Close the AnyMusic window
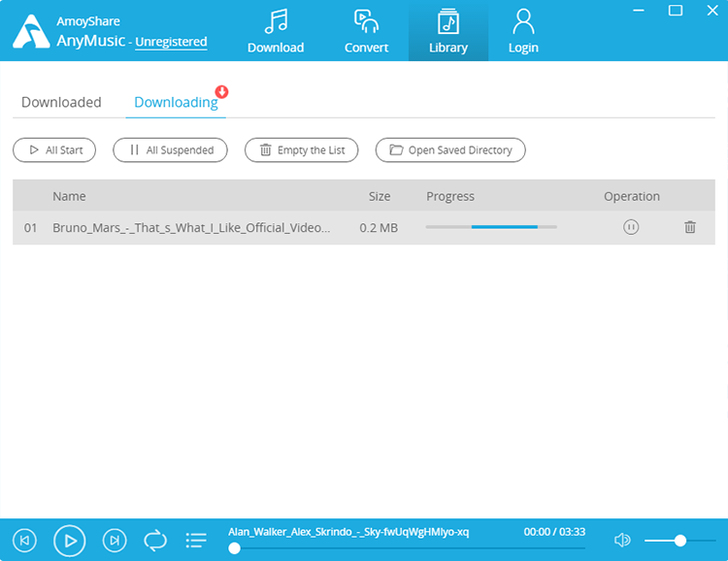 [712, 11]
